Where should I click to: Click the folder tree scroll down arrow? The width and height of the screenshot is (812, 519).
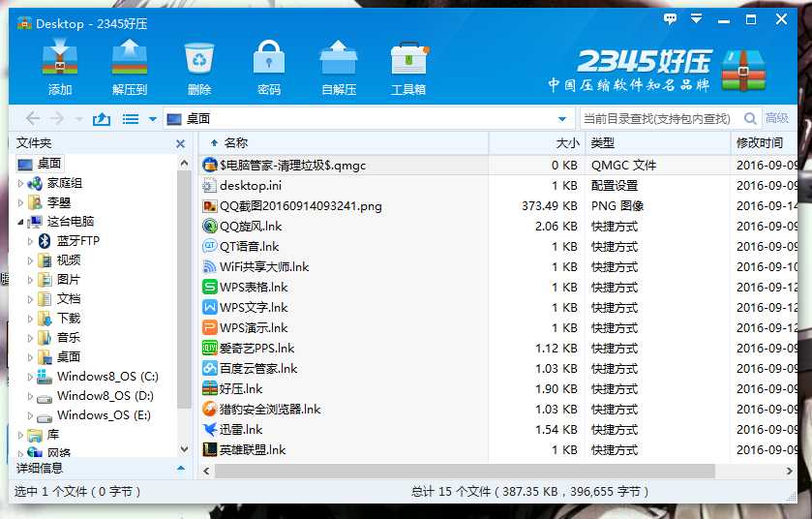[184, 449]
